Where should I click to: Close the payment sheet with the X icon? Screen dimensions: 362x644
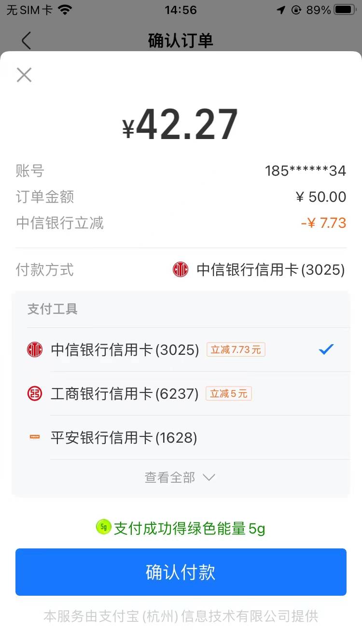click(x=24, y=75)
